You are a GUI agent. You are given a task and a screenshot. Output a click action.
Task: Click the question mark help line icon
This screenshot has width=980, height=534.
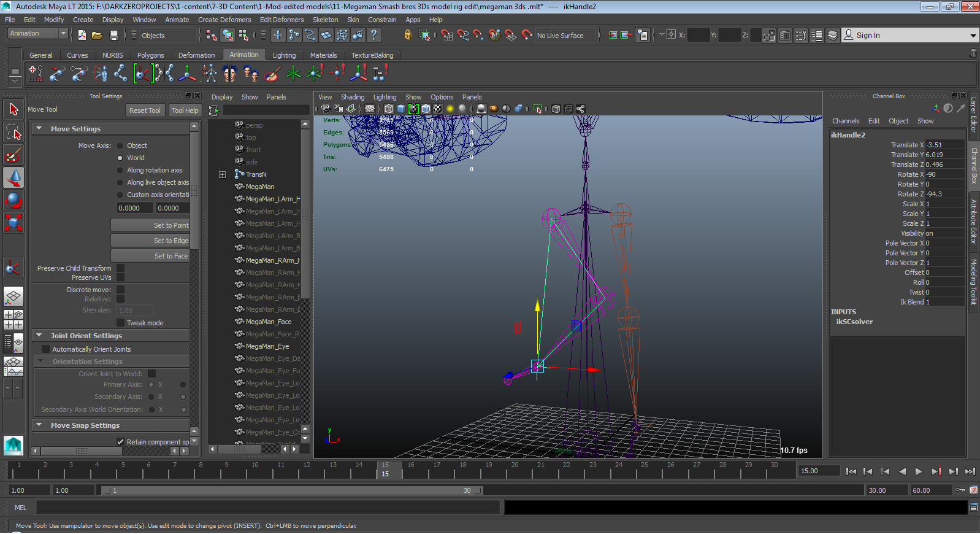click(x=373, y=35)
